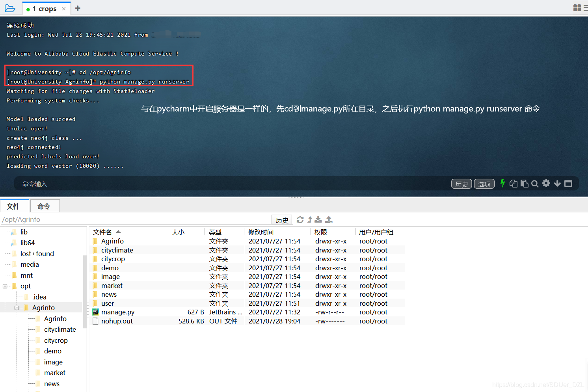Select citycrop row in file list
The height and width of the screenshot is (392, 588).
click(x=247, y=259)
